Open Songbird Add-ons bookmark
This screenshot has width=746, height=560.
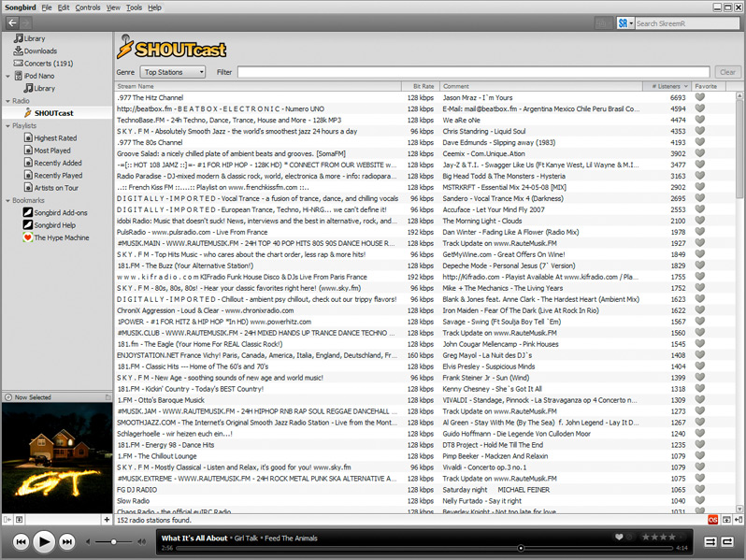click(55, 212)
